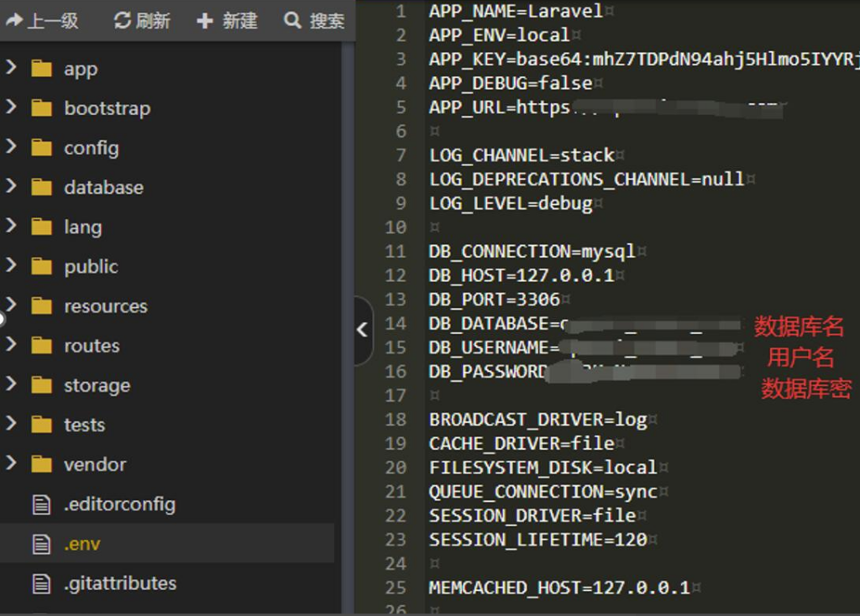Place cursor on DB_HOST=127.0.0.1 line
The image size is (860, 616).
521,275
